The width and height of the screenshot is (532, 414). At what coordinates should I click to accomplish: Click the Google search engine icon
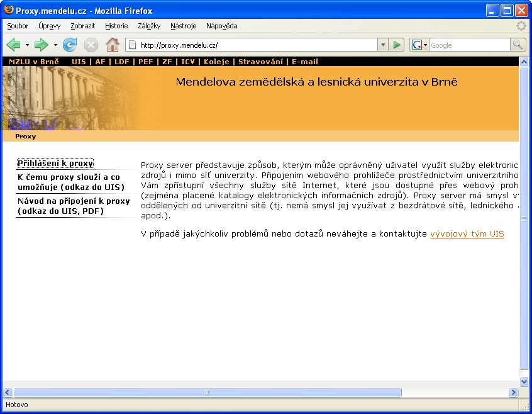(x=417, y=45)
